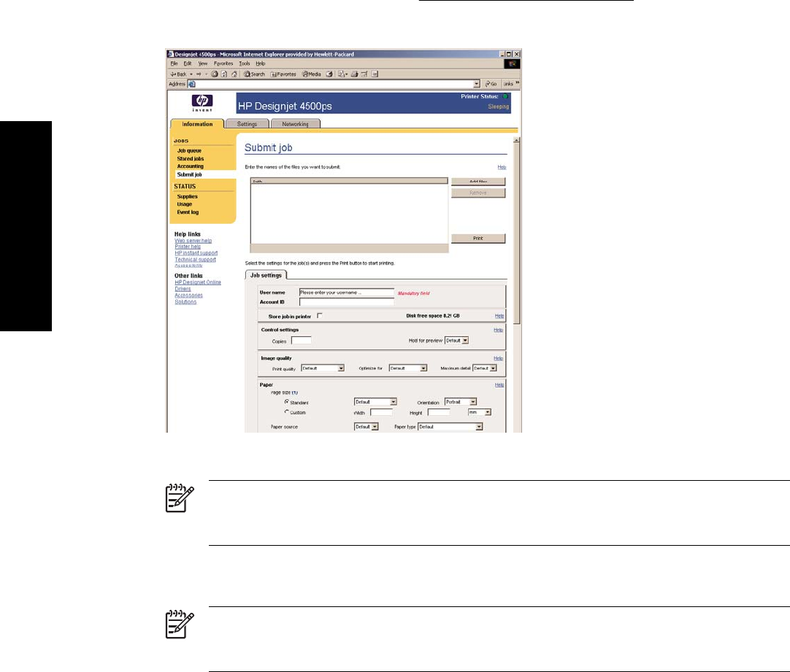Switch to the Settings tab

click(x=247, y=124)
